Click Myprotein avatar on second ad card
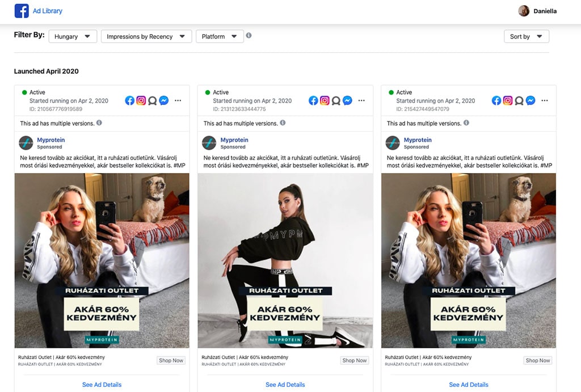 click(209, 142)
